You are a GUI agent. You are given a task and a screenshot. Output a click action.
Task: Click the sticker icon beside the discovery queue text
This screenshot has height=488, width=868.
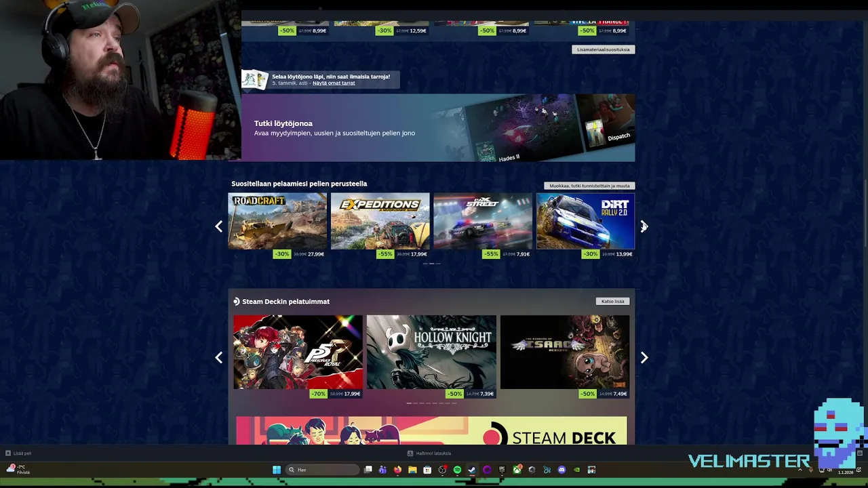coord(255,79)
